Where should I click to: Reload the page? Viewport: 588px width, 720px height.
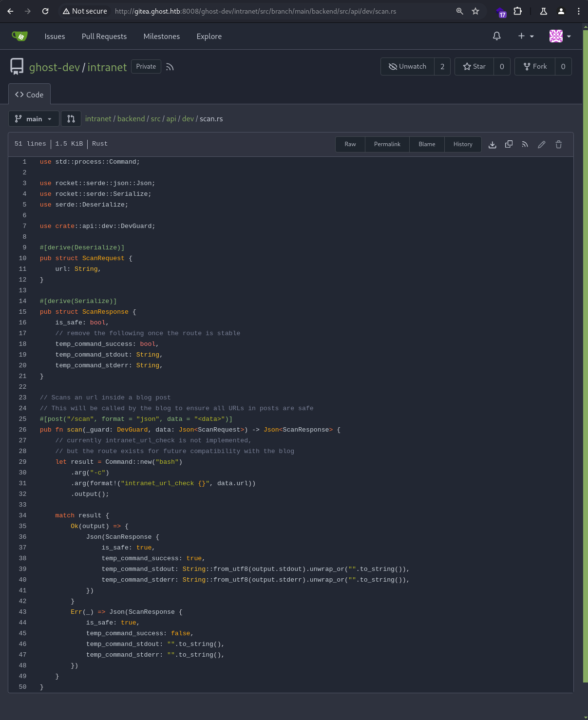pyautogui.click(x=45, y=11)
